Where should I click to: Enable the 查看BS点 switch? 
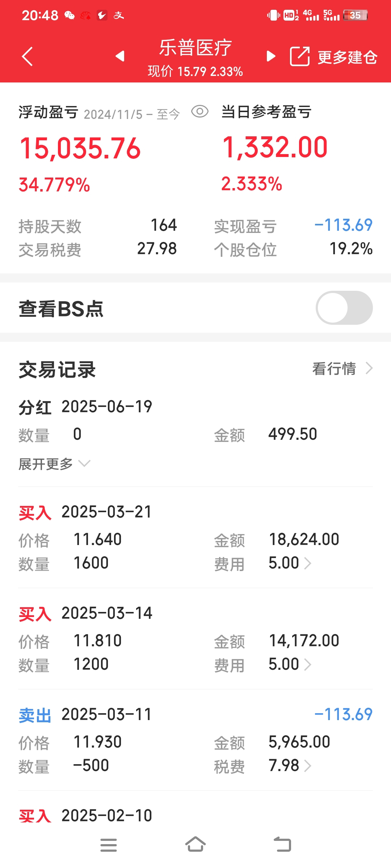pos(344,308)
